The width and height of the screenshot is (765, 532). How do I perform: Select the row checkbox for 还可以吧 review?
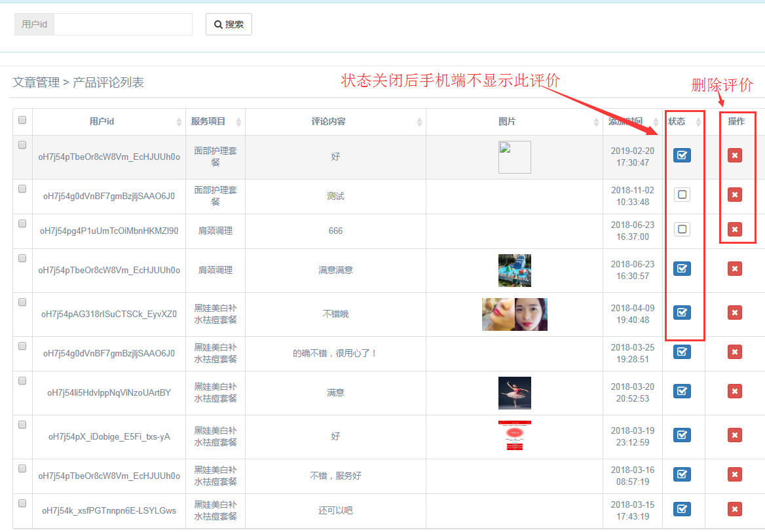(x=22, y=503)
